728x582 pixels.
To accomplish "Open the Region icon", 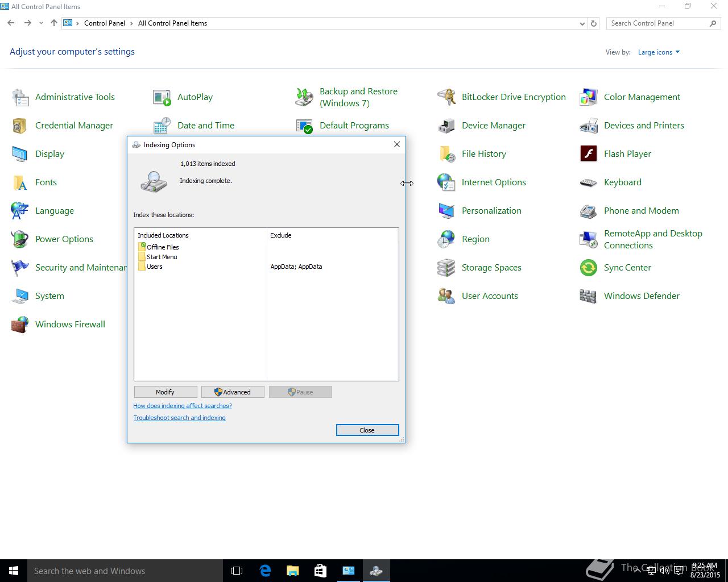I will click(446, 239).
